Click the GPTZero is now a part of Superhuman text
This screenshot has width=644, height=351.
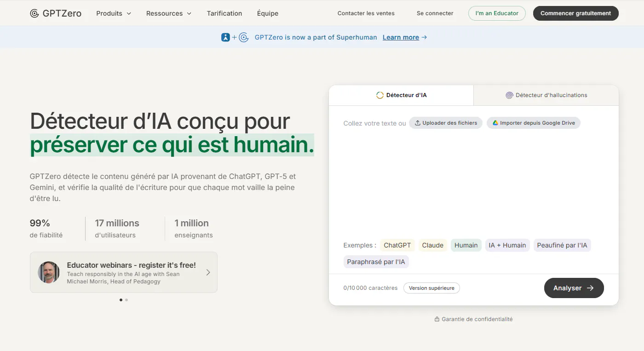316,37
